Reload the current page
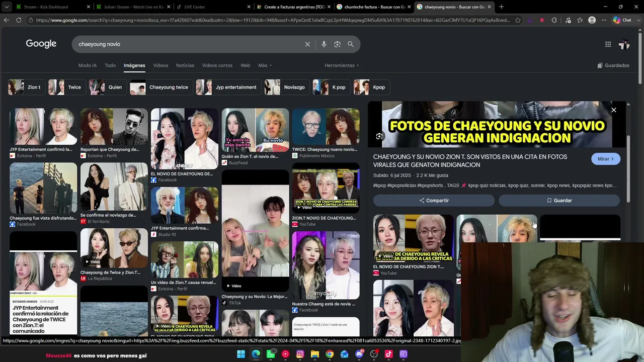644x362 pixels. click(x=19, y=20)
